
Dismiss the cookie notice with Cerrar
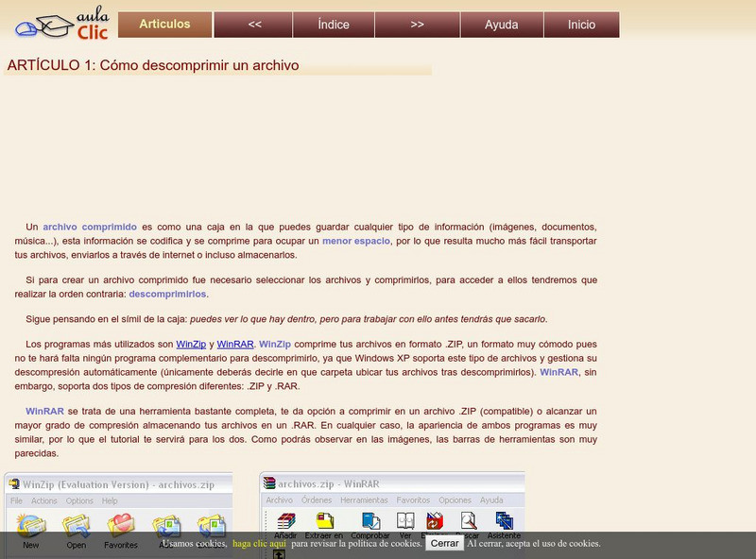tap(443, 543)
